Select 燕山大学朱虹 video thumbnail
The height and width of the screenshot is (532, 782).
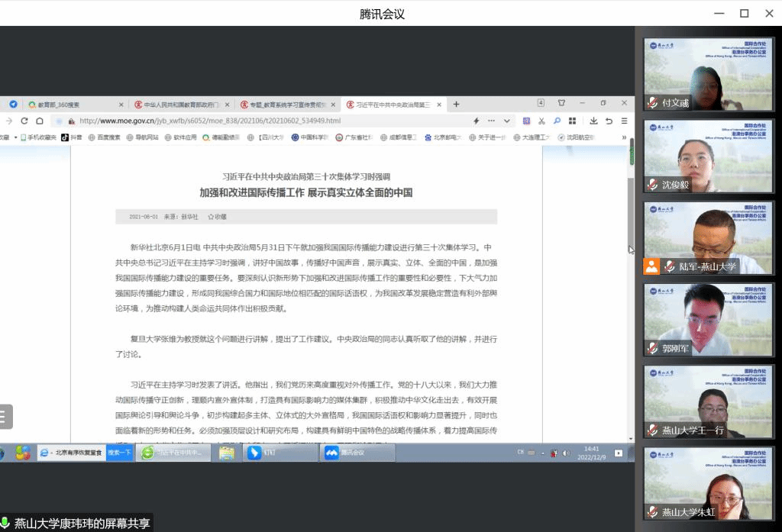[708, 484]
